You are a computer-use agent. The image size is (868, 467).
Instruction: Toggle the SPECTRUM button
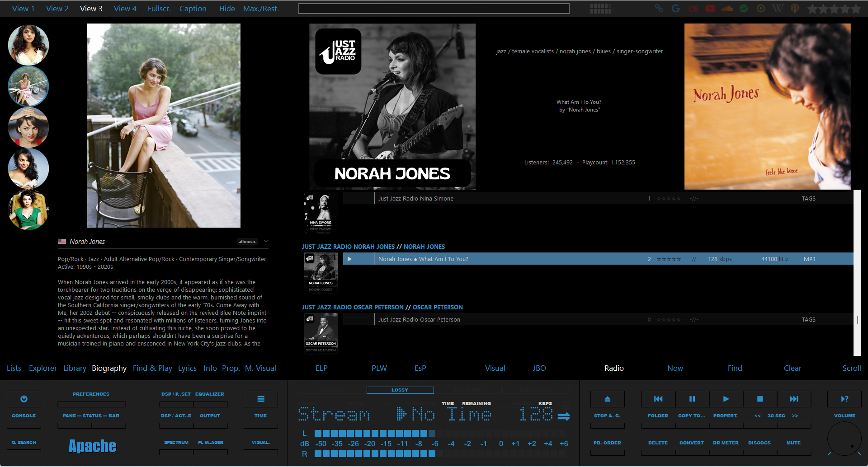[176, 442]
